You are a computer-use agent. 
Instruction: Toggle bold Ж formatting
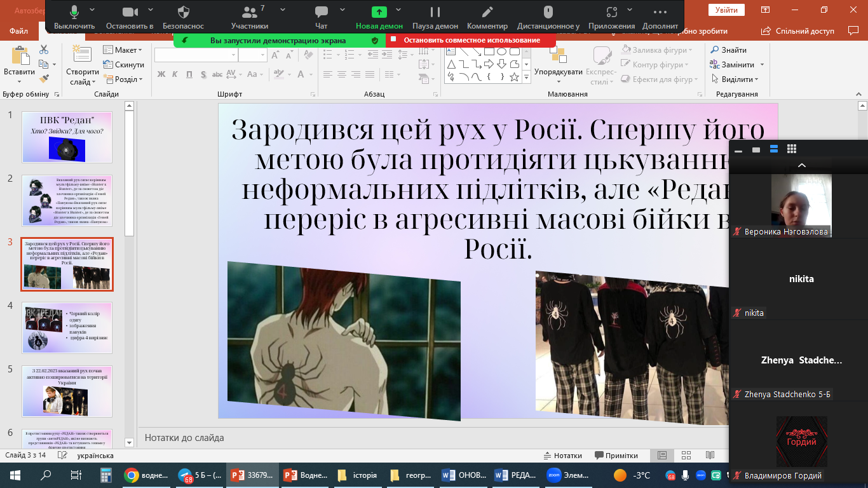pos(161,74)
